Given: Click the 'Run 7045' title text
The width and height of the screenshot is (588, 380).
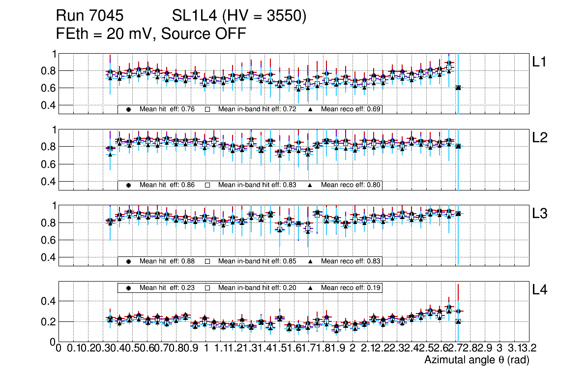Looking at the screenshot, I should pos(89,16).
